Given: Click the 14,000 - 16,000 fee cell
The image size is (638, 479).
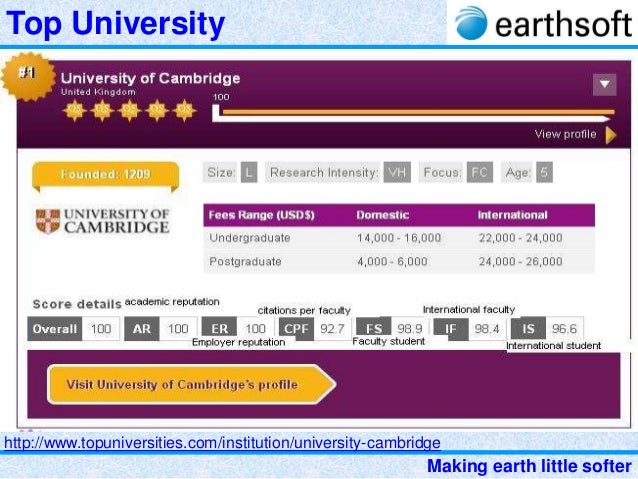Looking at the screenshot, I should (x=399, y=238).
